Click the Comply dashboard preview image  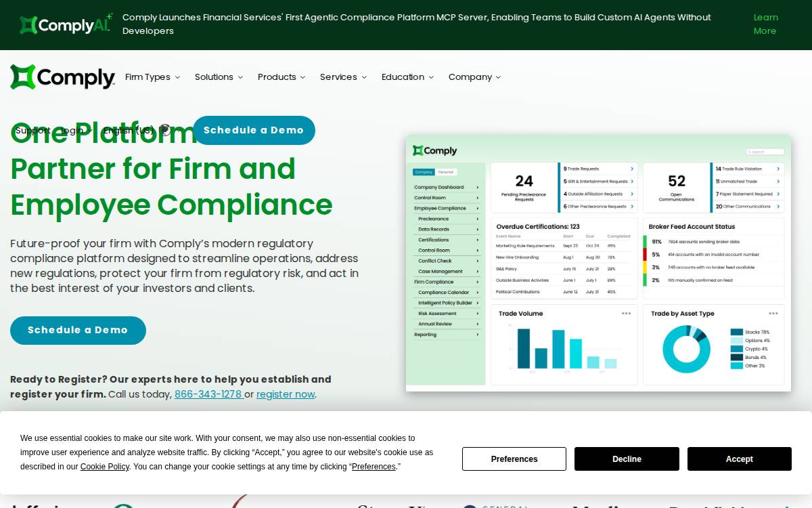coord(598,263)
